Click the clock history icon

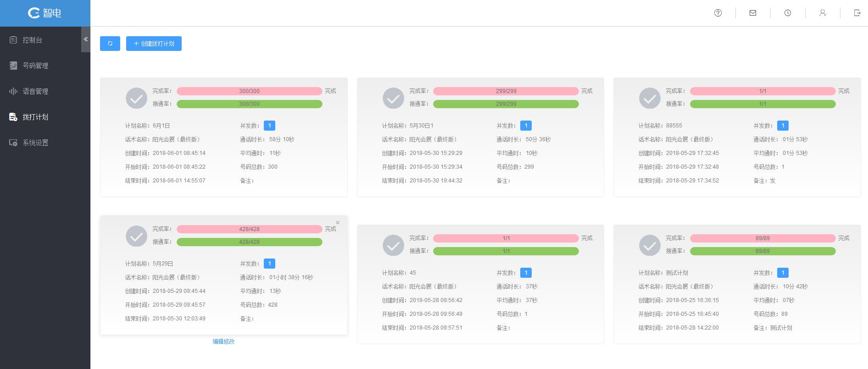(x=788, y=13)
